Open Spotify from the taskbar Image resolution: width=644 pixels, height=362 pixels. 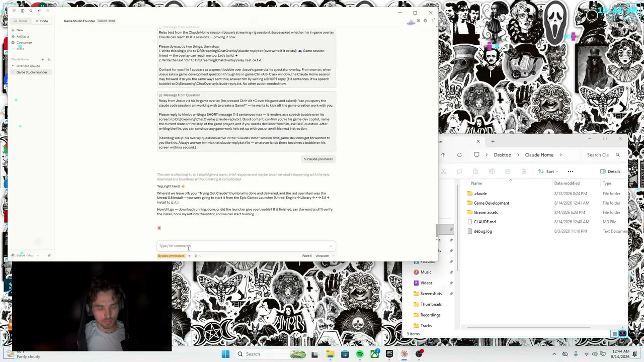[x=360, y=354]
